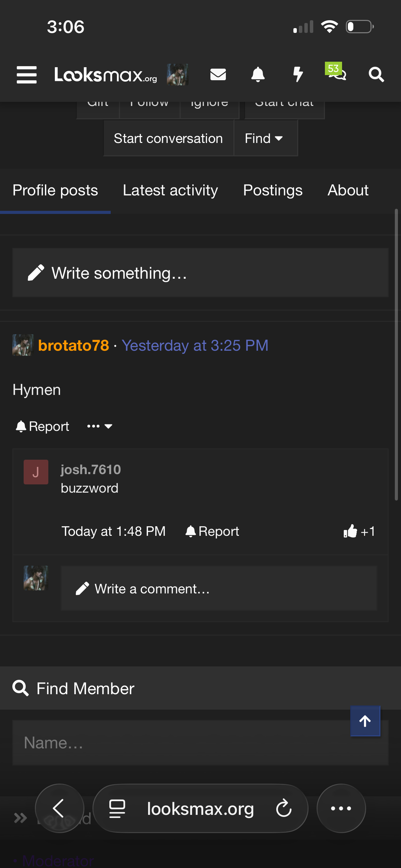The image size is (401, 868).
Task: Tap the Write a comment field
Action: [219, 589]
